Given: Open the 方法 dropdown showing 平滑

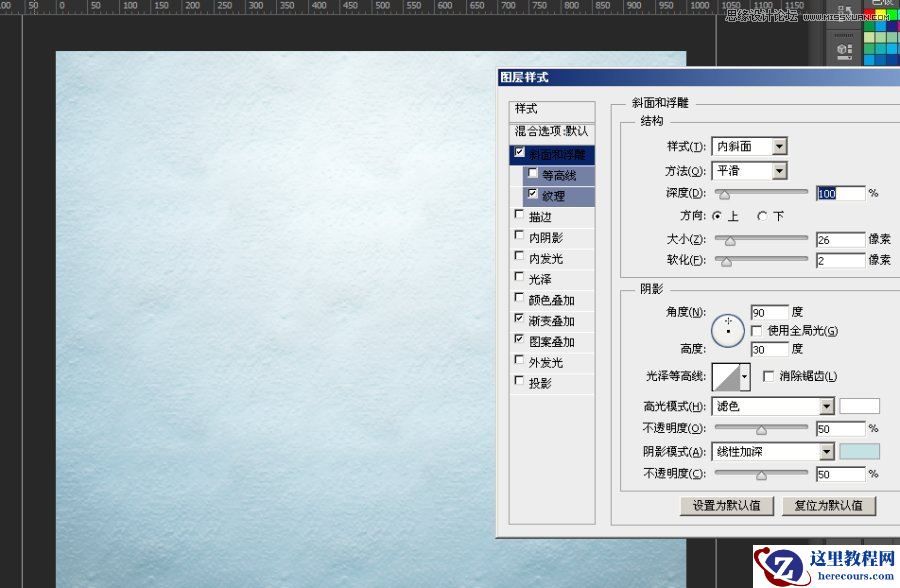Looking at the screenshot, I should pyautogui.click(x=748, y=170).
